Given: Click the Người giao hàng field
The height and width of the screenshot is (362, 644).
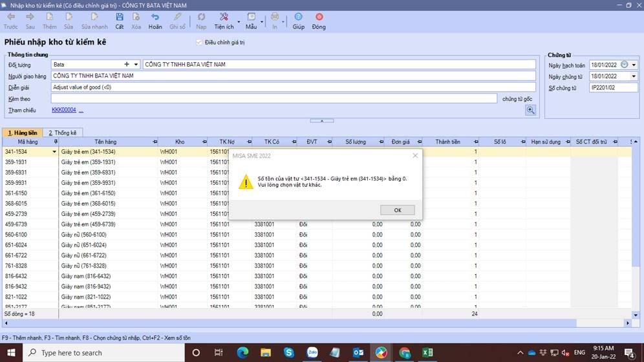Looking at the screenshot, I should pyautogui.click(x=294, y=76).
